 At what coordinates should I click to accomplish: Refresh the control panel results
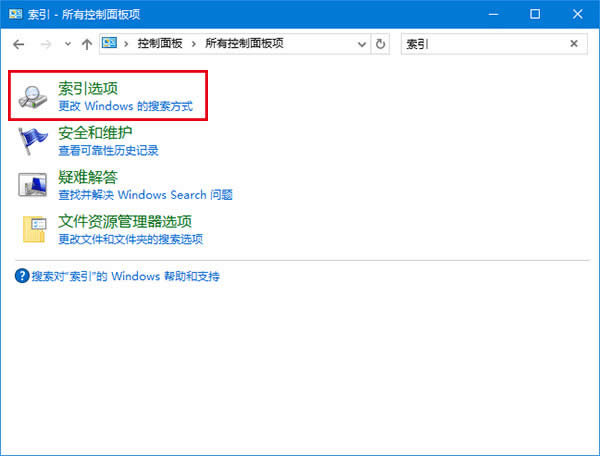click(380, 44)
